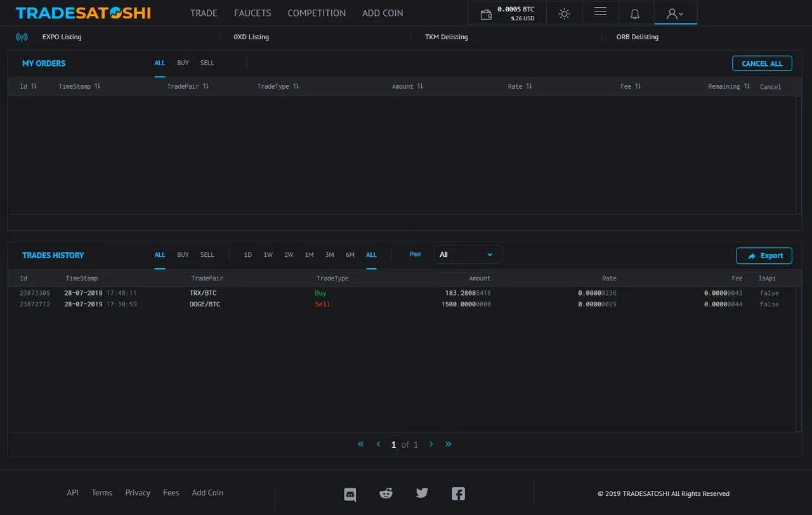The width and height of the screenshot is (812, 515).
Task: Filter trades history to 6M
Action: click(x=350, y=255)
